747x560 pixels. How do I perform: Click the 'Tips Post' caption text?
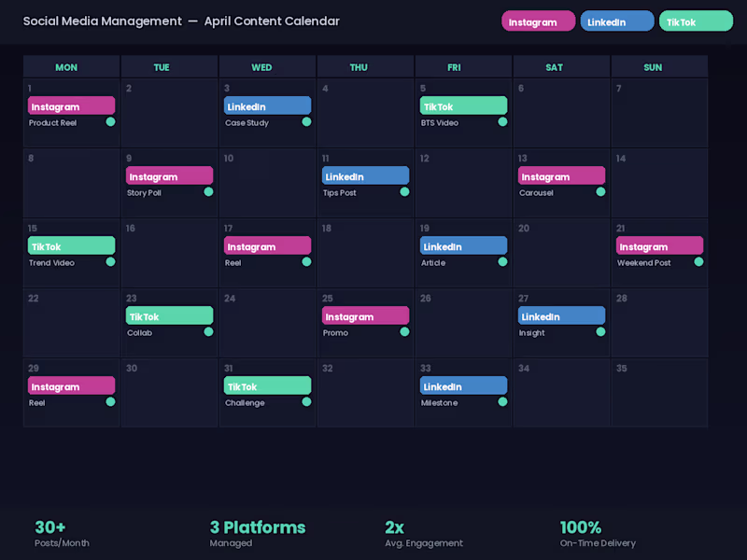tap(339, 193)
